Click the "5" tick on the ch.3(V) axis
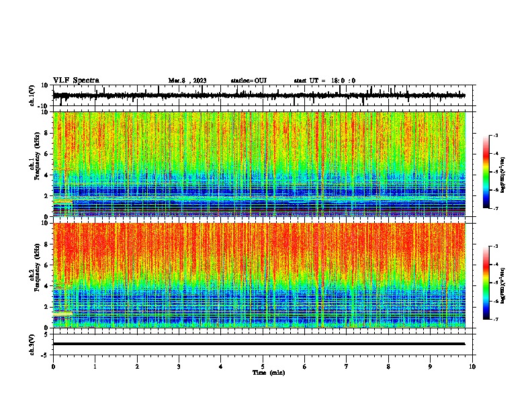The image size is (532, 411). point(47,334)
